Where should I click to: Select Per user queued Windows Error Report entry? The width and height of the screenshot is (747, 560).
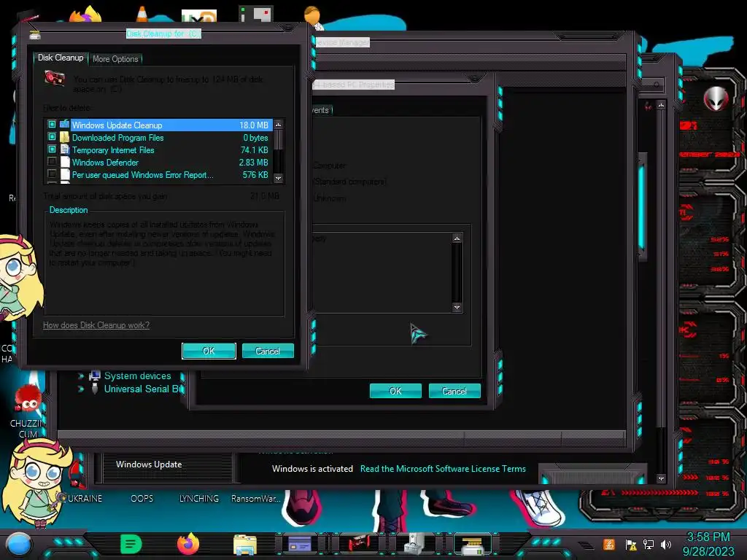point(171,175)
